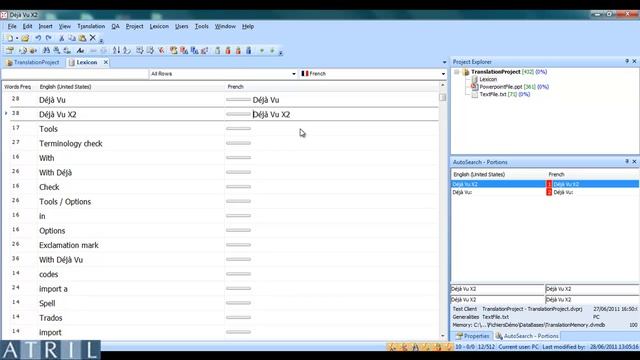
Task: Select TextFile.txt in Project Explorer
Action: (493, 94)
